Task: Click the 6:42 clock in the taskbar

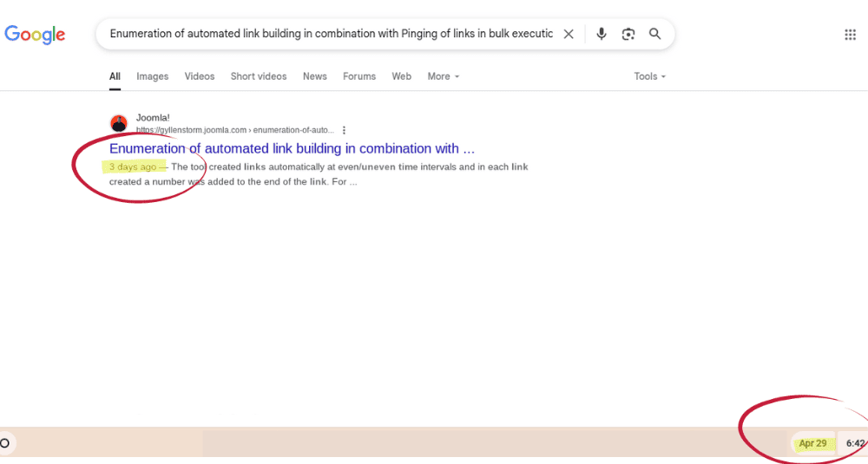Action: point(855,443)
